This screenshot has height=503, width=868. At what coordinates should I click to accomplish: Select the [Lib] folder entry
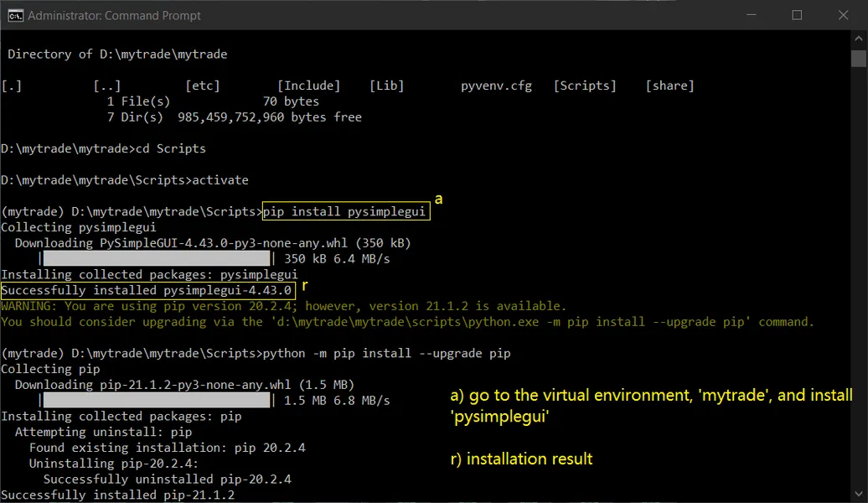coord(386,85)
